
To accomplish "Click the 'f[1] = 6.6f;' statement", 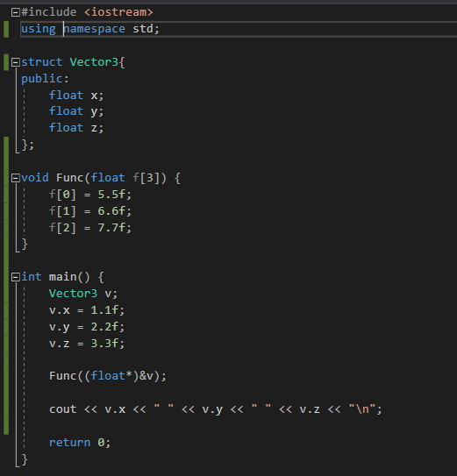I will click(x=90, y=211).
